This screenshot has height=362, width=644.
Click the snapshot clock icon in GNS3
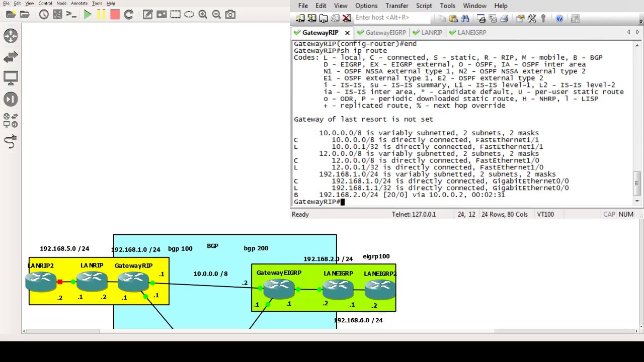click(x=44, y=15)
